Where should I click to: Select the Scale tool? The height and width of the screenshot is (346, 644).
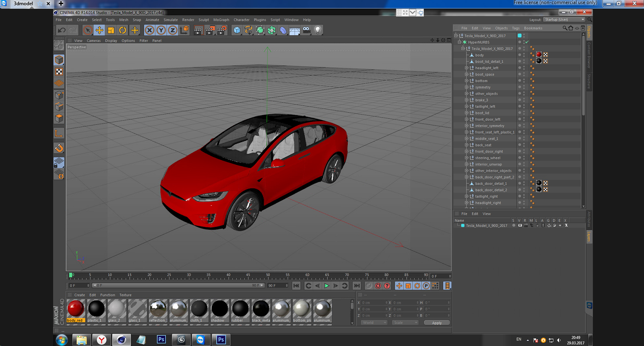coord(111,30)
